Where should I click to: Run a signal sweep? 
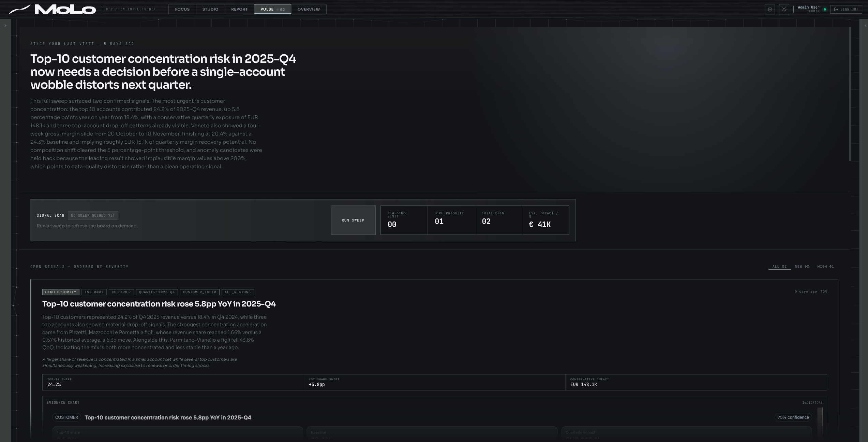[x=353, y=220]
